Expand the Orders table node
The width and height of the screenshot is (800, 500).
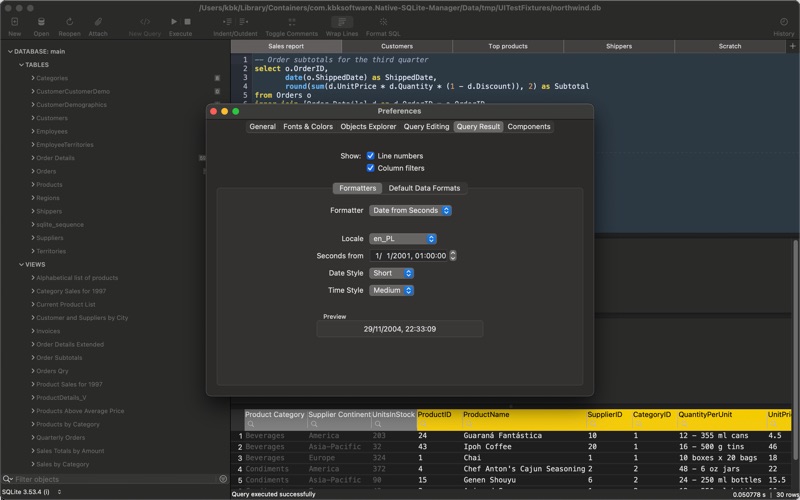pyautogui.click(x=33, y=171)
